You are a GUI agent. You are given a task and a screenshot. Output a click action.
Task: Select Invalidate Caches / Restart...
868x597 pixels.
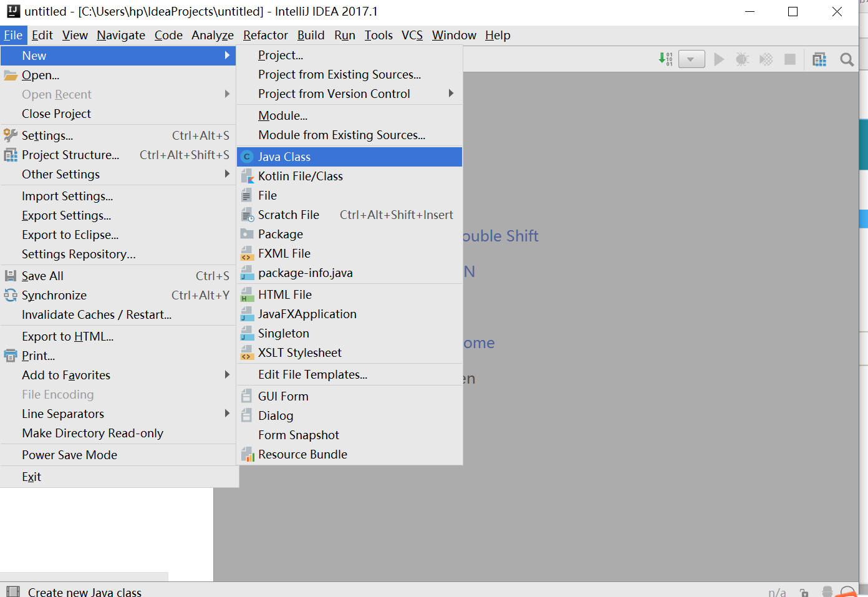[118, 314]
